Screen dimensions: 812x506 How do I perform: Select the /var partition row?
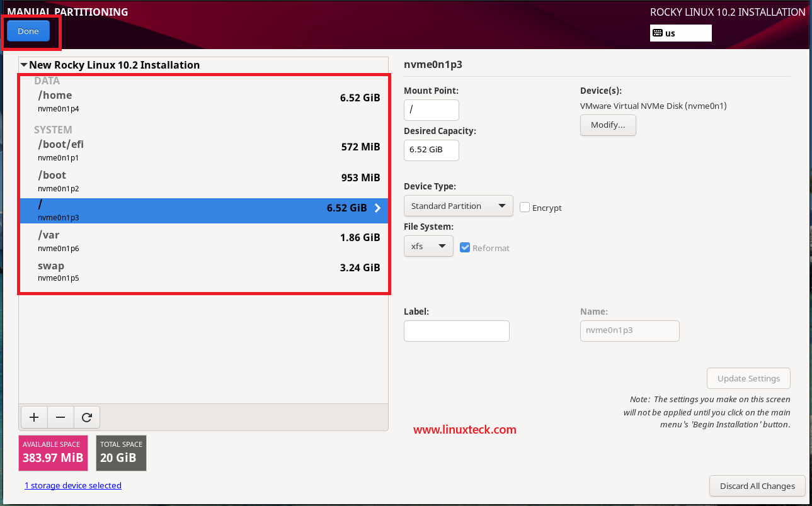click(204, 241)
